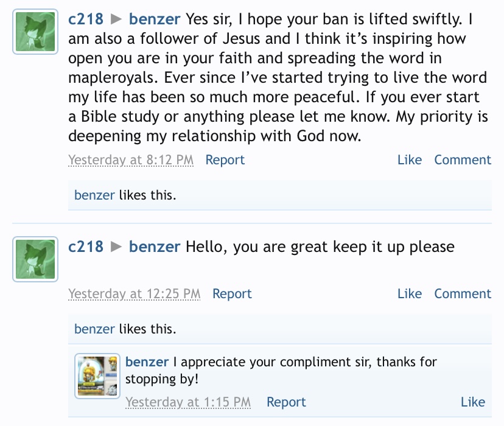Report benzer's reply comment
504x426 pixels.
[286, 402]
